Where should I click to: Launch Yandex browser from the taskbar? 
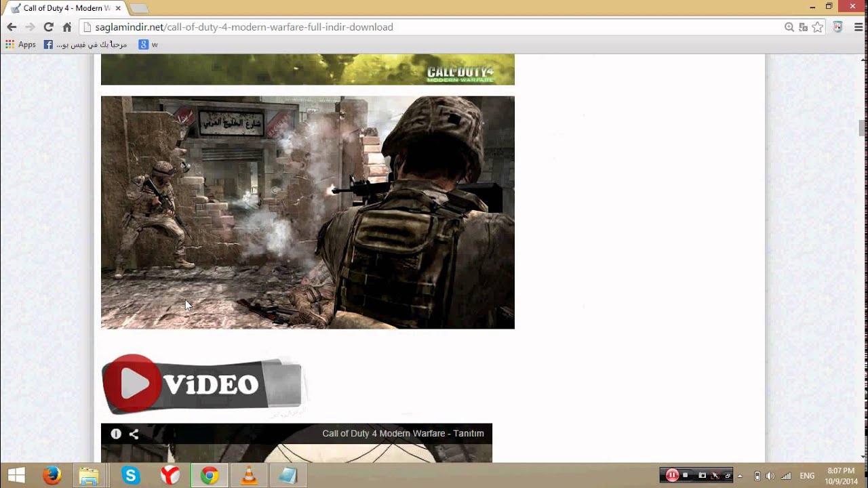coord(170,475)
